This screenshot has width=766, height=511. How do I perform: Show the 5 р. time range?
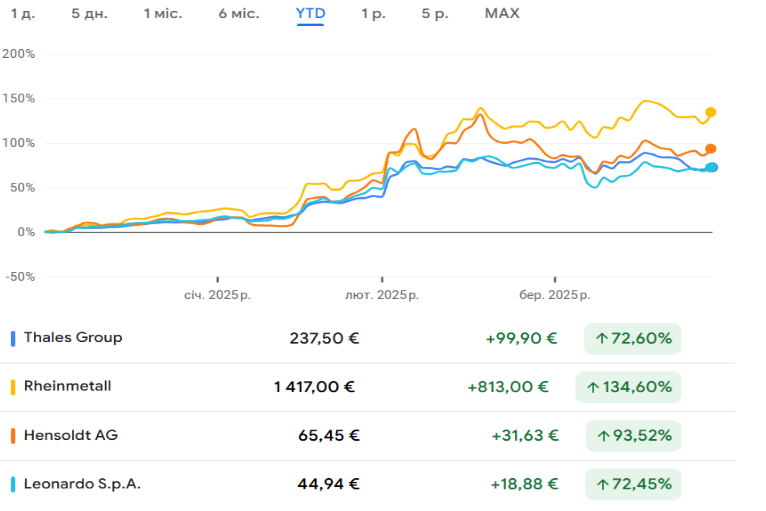434,14
